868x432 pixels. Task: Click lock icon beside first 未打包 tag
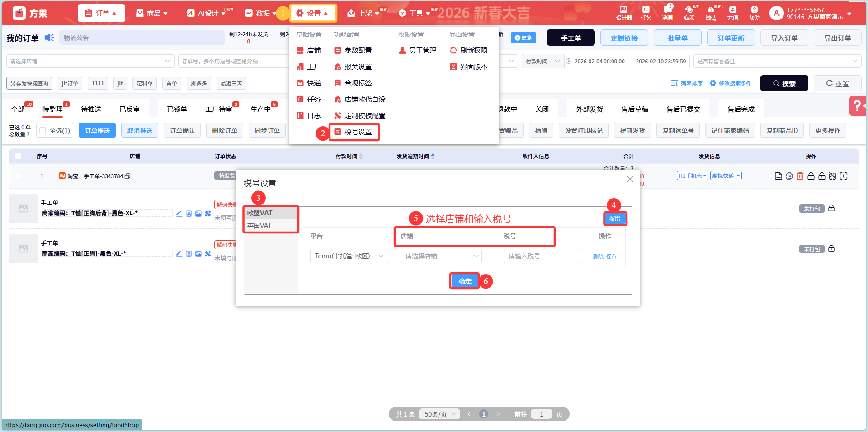[x=831, y=209]
